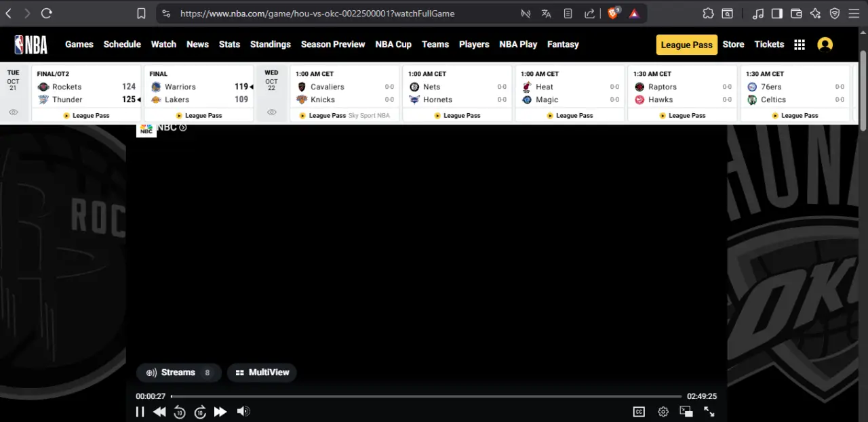The image size is (868, 422).
Task: Open the Standings page
Action: point(271,44)
